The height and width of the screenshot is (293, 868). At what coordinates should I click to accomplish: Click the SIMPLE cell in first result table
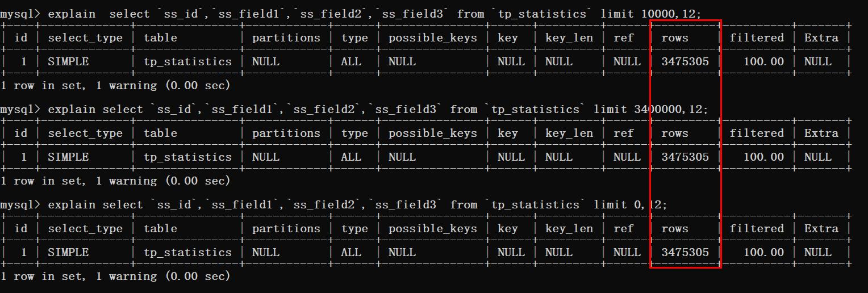tap(68, 62)
